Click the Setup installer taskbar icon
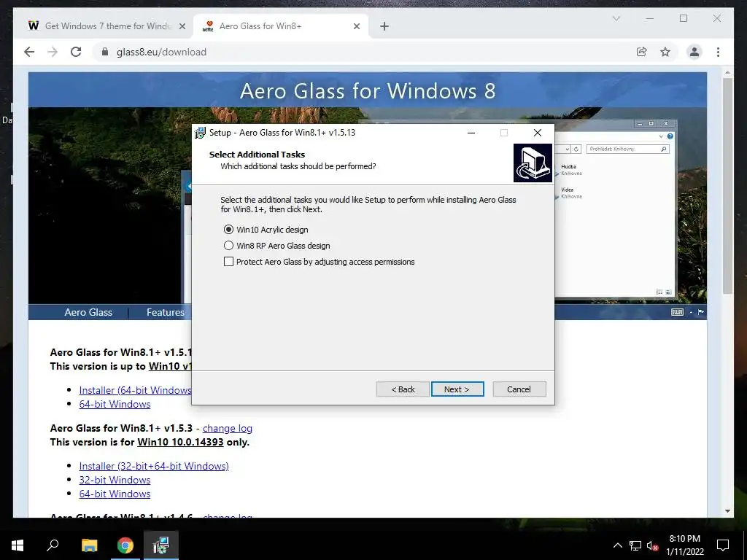Screen dimensions: 747x560 point(161,545)
